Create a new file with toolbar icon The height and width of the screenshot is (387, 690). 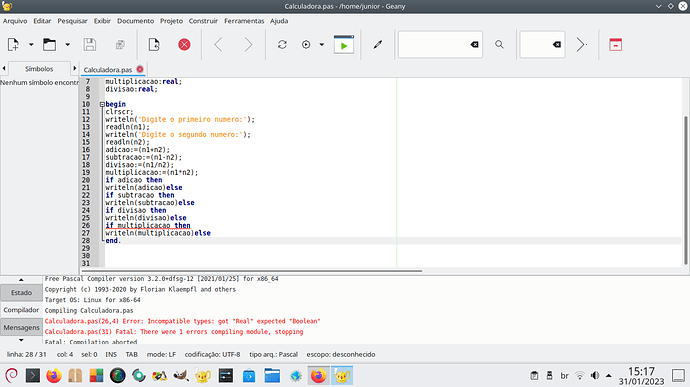tap(13, 44)
